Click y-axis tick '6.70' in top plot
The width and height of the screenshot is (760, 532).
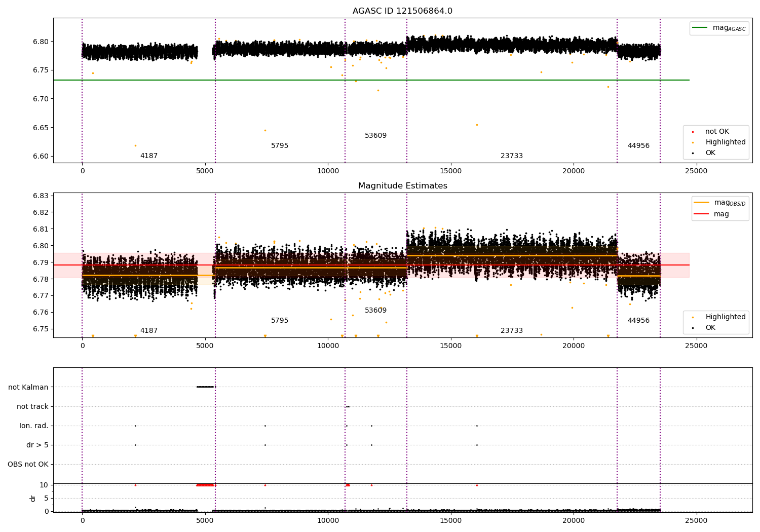(x=40, y=99)
